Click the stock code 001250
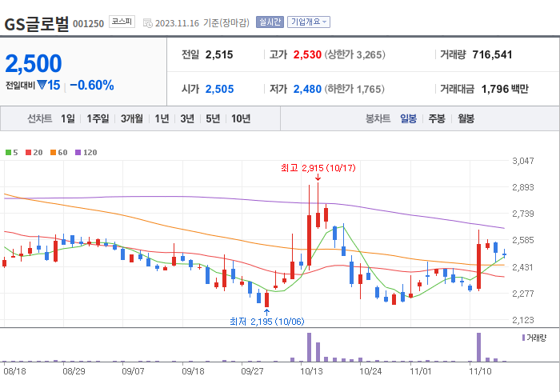 [x=88, y=24]
